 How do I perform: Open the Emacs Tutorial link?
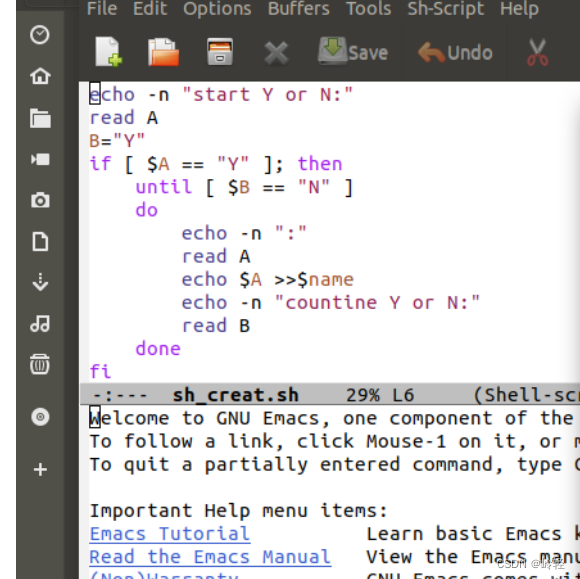[x=170, y=534]
